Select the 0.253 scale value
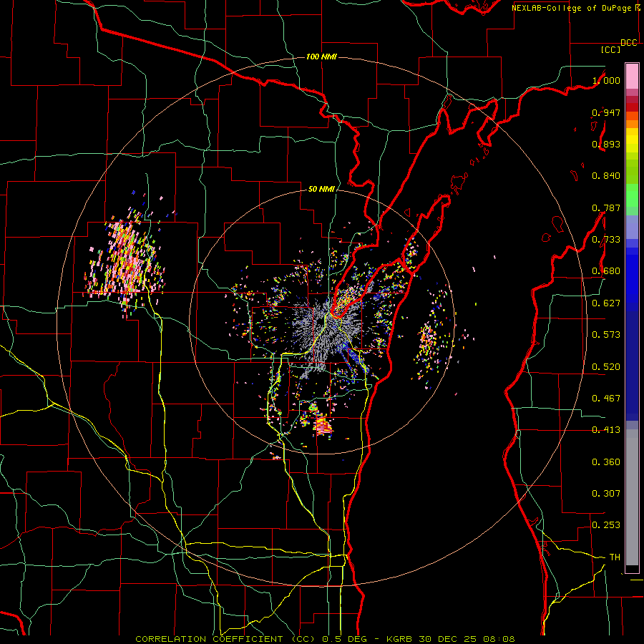The height and width of the screenshot is (644, 644). [606, 525]
